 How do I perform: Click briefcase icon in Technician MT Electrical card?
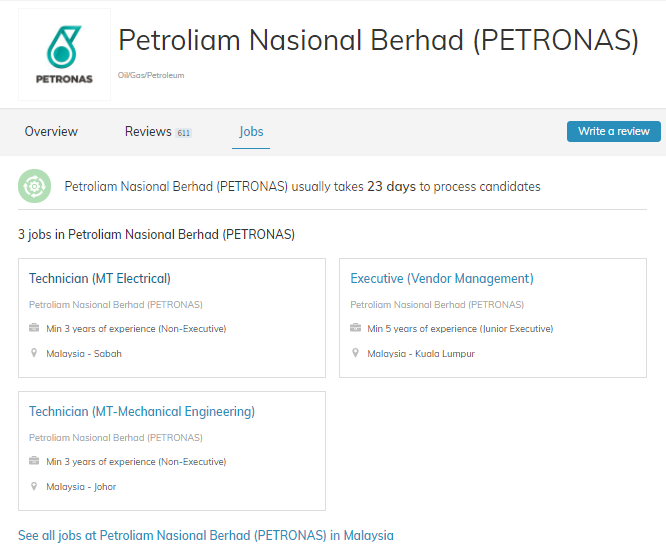34,328
